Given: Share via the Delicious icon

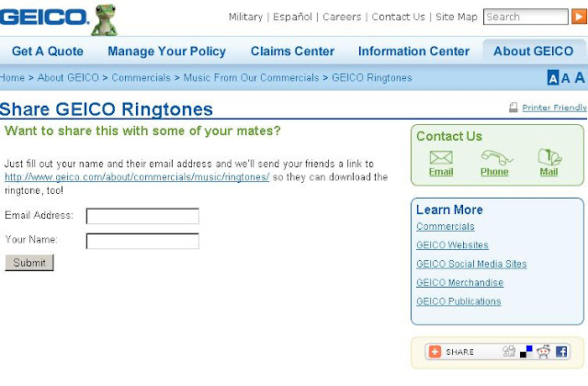Looking at the screenshot, I should (x=526, y=351).
